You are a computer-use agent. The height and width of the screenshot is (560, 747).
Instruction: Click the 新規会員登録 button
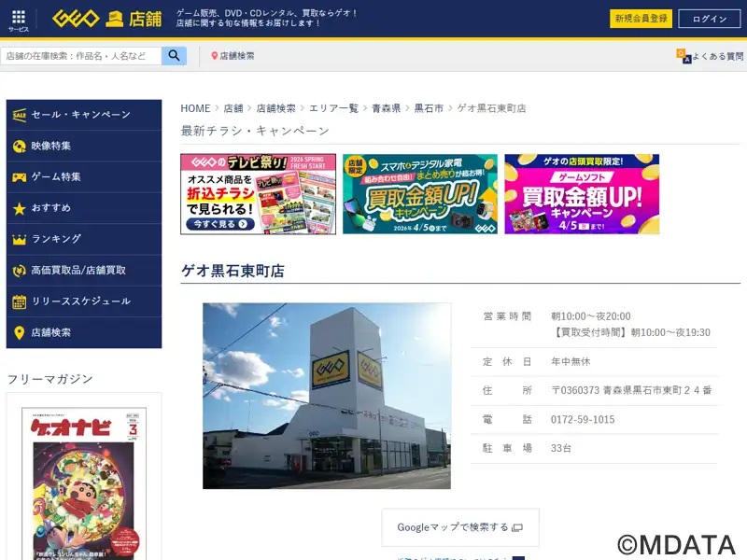[641, 19]
